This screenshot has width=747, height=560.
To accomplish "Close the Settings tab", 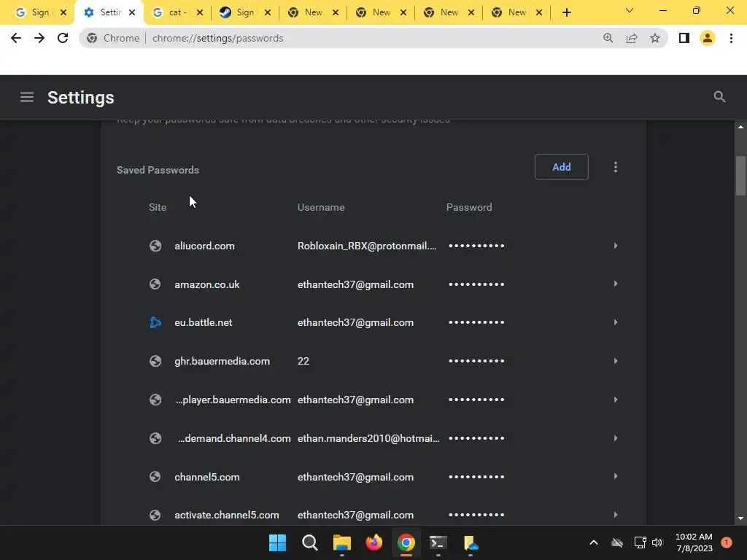I will [x=132, y=12].
